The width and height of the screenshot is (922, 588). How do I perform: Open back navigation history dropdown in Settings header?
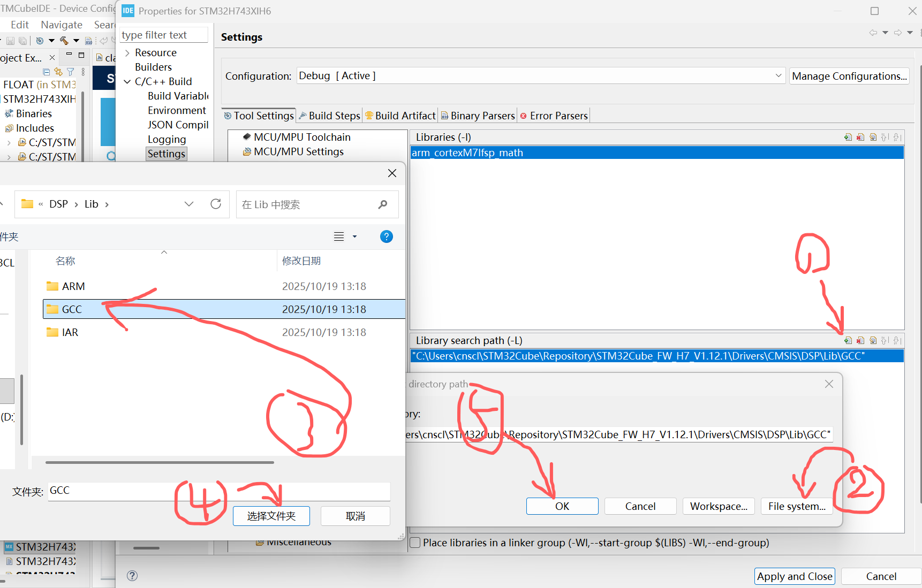[885, 33]
